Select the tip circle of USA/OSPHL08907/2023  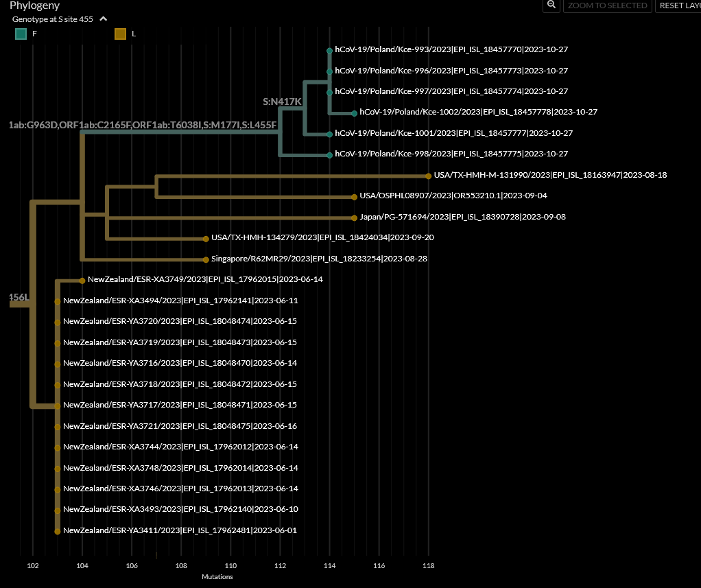pyautogui.click(x=353, y=196)
